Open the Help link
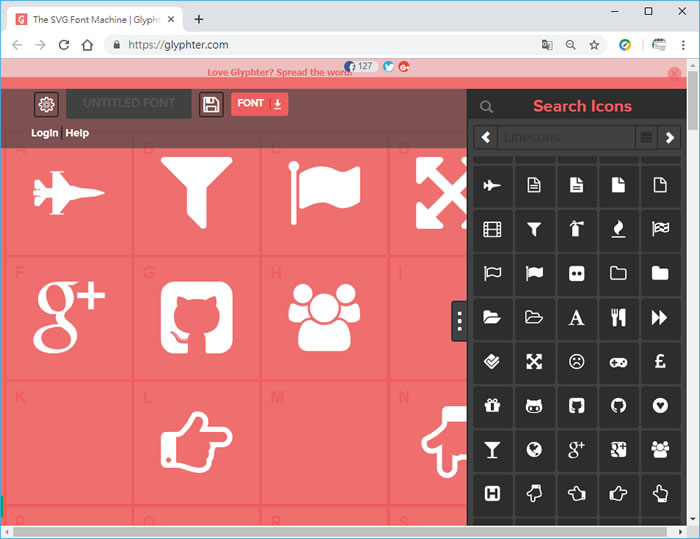Viewport: 700px width, 539px height. tap(77, 133)
